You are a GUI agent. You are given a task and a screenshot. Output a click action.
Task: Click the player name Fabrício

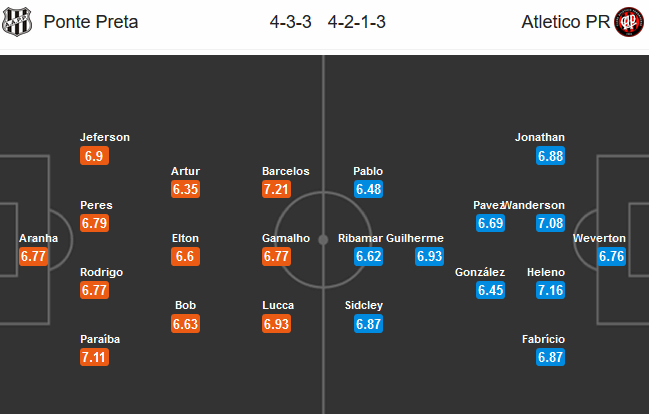(x=543, y=339)
